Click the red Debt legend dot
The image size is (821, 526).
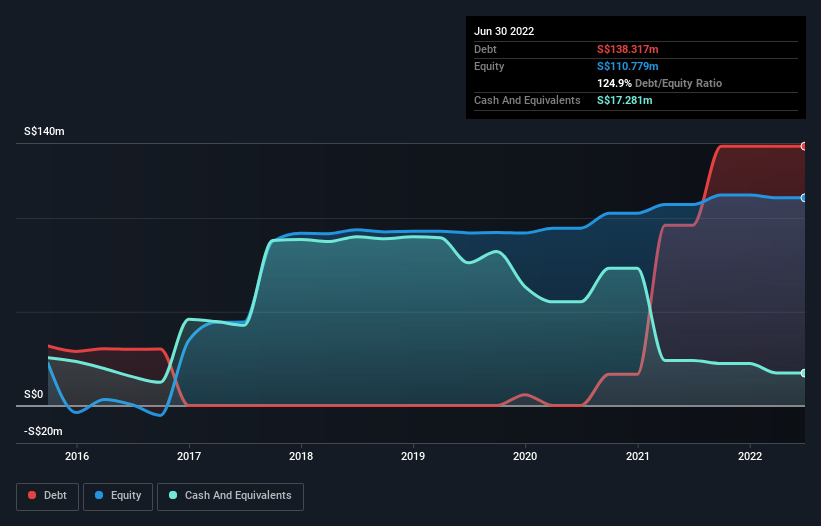(32, 495)
